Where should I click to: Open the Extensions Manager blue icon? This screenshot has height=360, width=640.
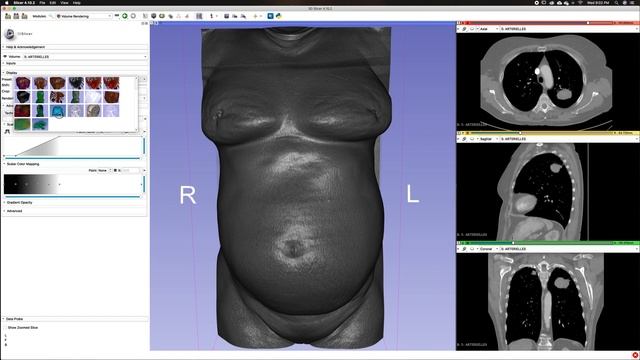tap(270, 16)
